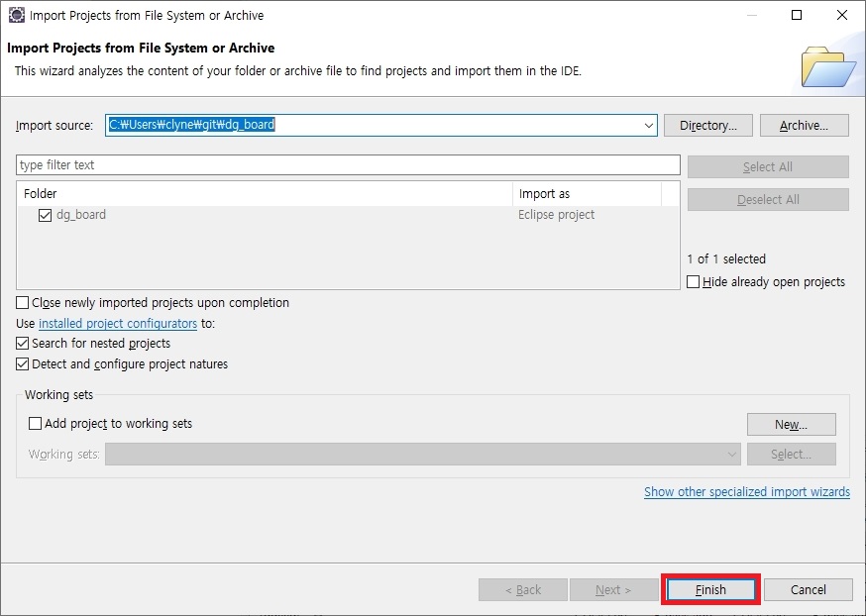The image size is (866, 616).
Task: Enable Hide already open projects
Action: pyautogui.click(x=693, y=281)
